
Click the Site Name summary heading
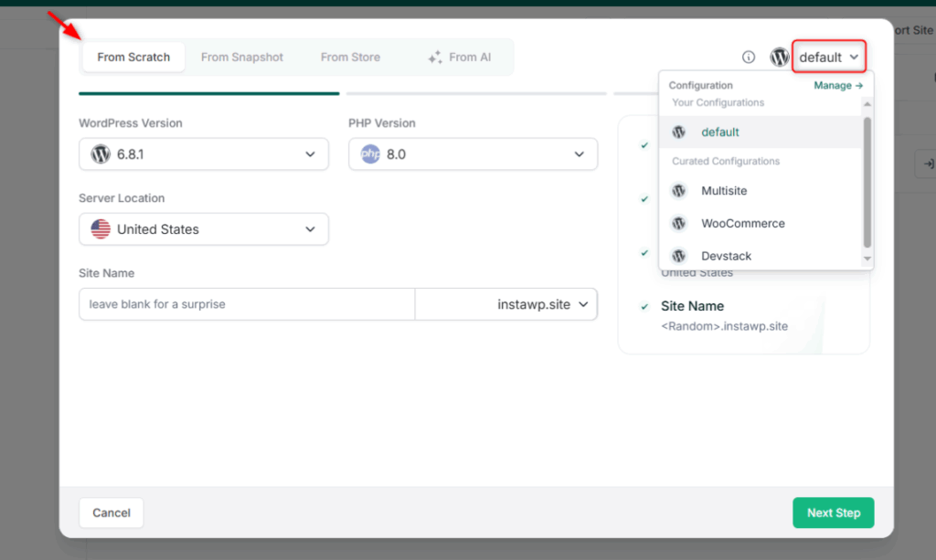coord(692,306)
